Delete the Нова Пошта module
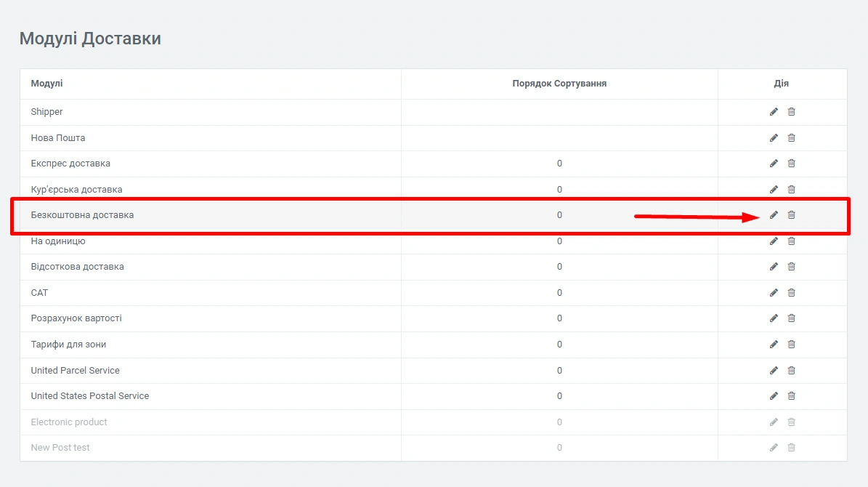 [792, 138]
